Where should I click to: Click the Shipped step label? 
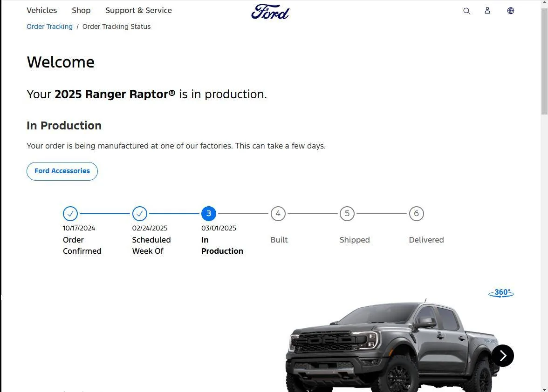[x=355, y=240]
